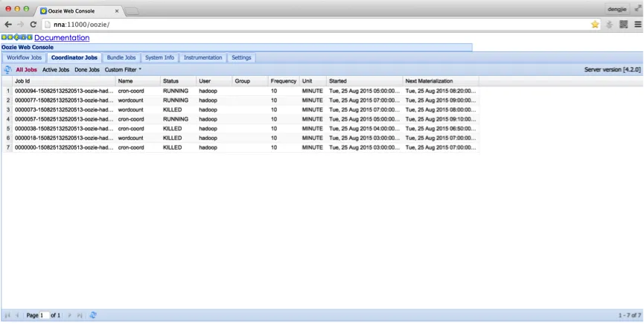Click wordcount name in job 0000077 row
This screenshot has height=324, width=644.
point(130,101)
